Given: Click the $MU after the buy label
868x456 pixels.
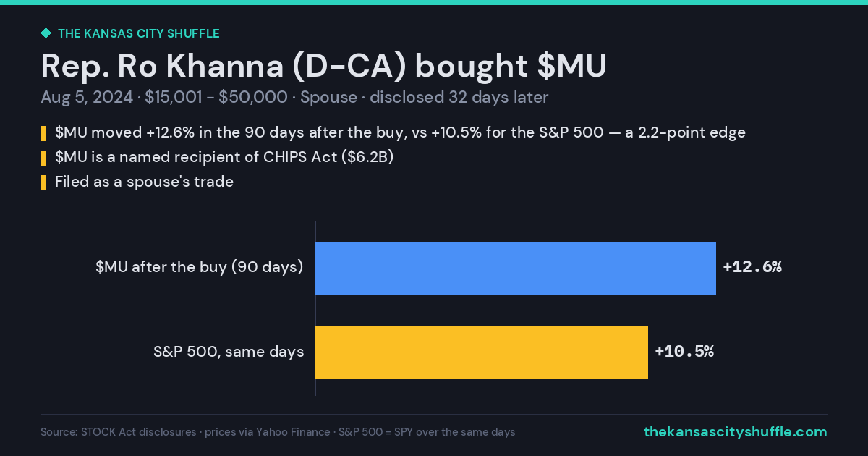Looking at the screenshot, I should click(200, 267).
